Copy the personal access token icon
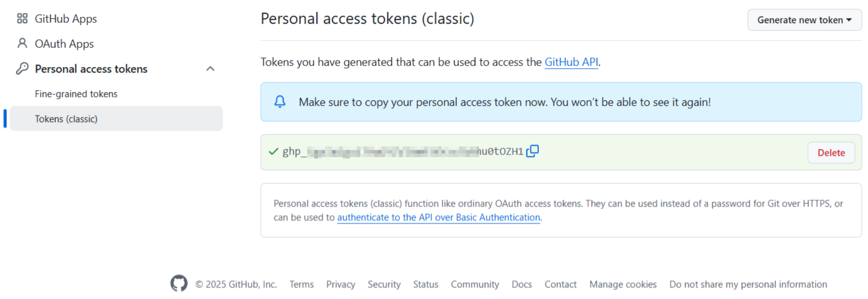The height and width of the screenshot is (299, 868). click(532, 151)
